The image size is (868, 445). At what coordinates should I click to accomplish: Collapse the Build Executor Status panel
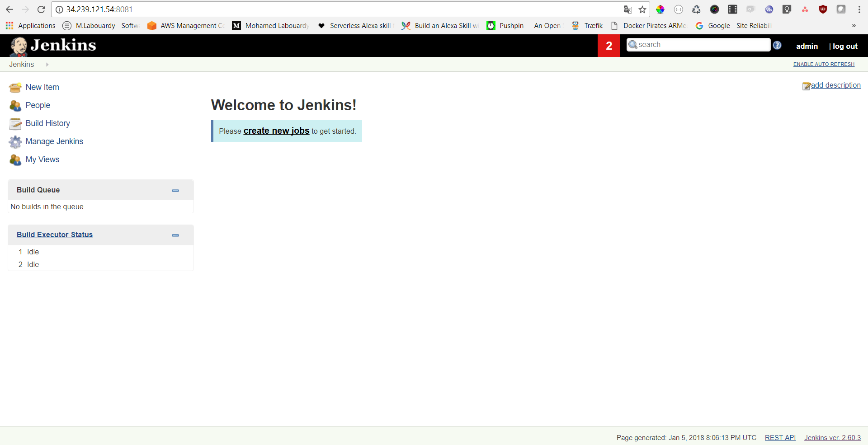[x=175, y=235]
